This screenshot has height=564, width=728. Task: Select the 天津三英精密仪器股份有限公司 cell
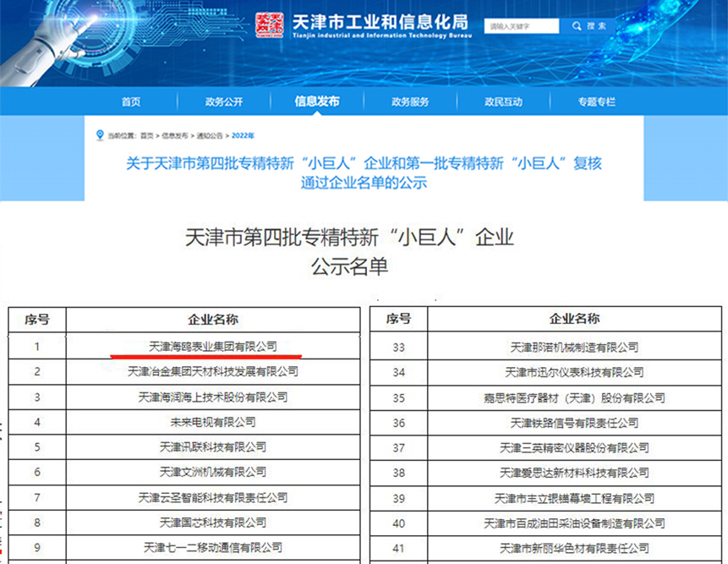(x=575, y=448)
